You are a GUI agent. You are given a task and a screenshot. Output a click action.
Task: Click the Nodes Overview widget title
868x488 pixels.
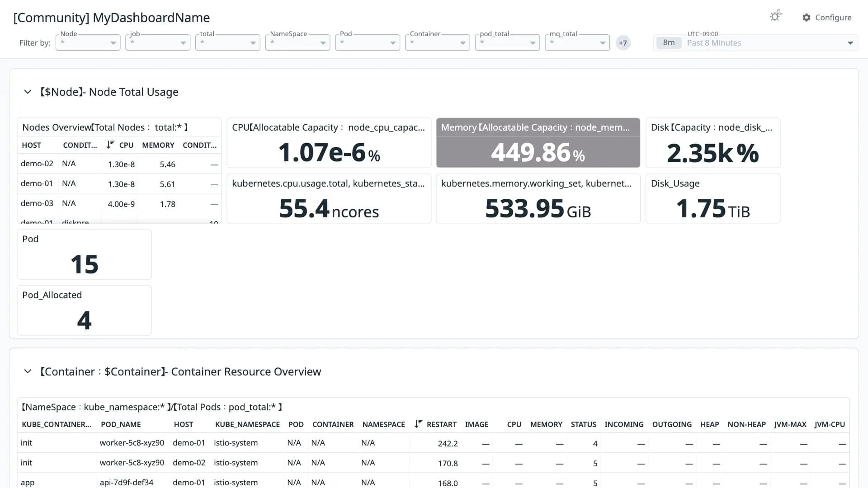(x=105, y=127)
